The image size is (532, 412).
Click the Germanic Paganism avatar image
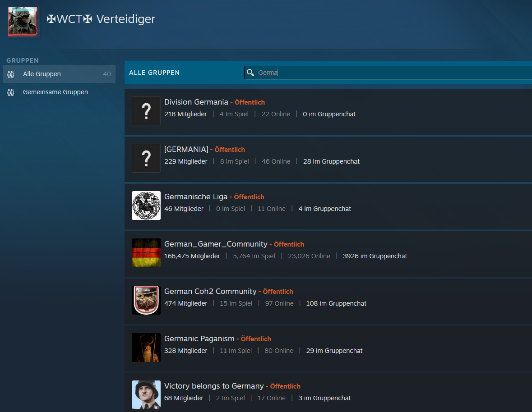pyautogui.click(x=146, y=348)
